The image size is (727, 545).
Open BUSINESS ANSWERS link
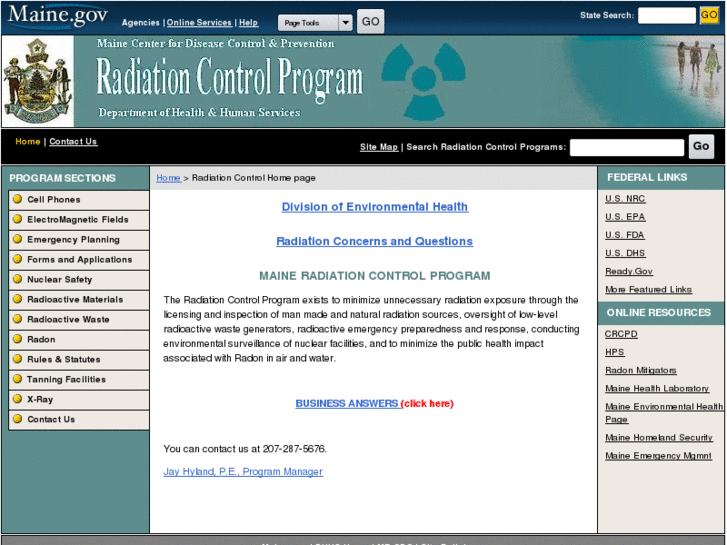pos(347,404)
